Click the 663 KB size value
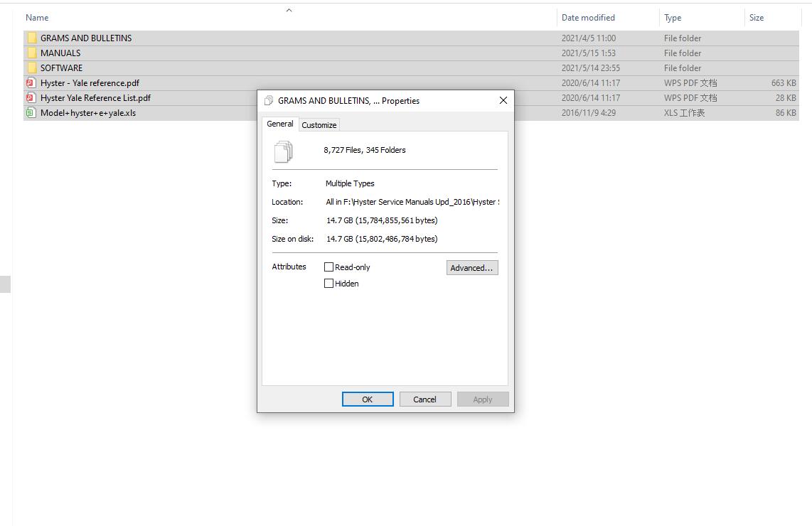 click(x=784, y=83)
